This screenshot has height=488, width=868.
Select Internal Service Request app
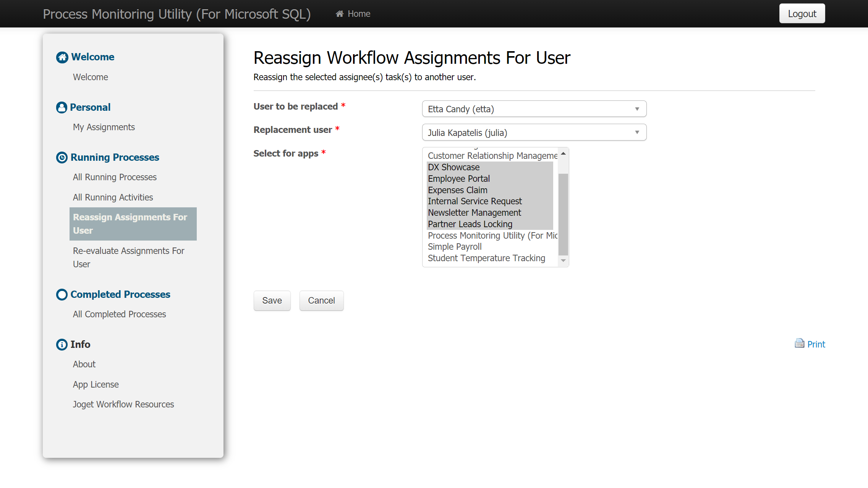490,201
